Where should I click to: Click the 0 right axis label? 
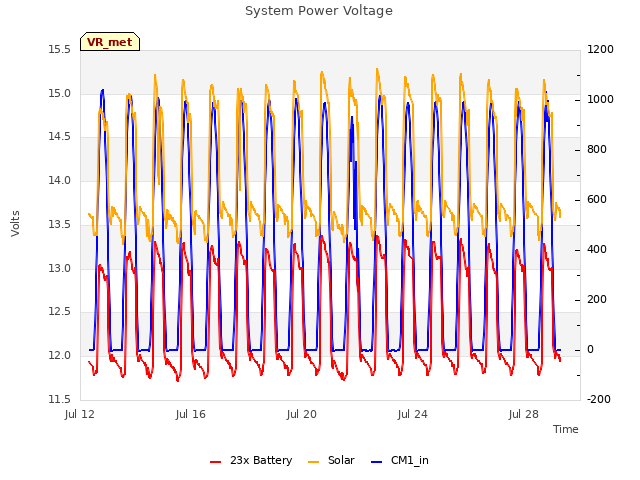coord(590,350)
